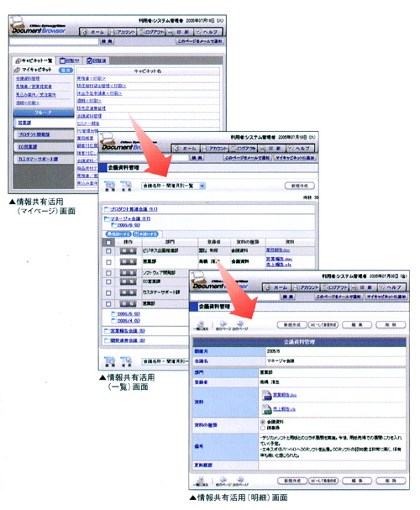This screenshot has height=510, width=420.
Task: Click the collapse-all icon above the meeting list
Action: coord(126,186)
